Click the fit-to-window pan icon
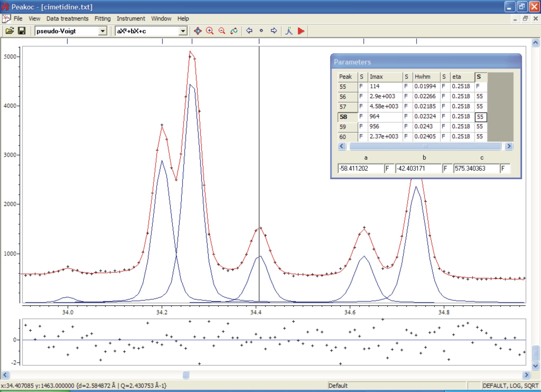541x392 pixels. point(198,31)
